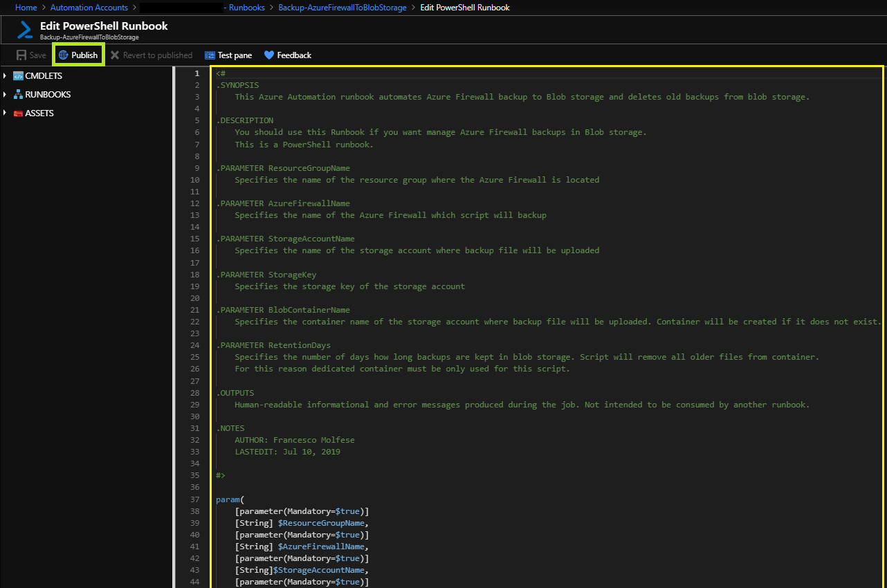Click the .OUTPUTS comment line
This screenshot has height=588, width=887.
pos(235,393)
